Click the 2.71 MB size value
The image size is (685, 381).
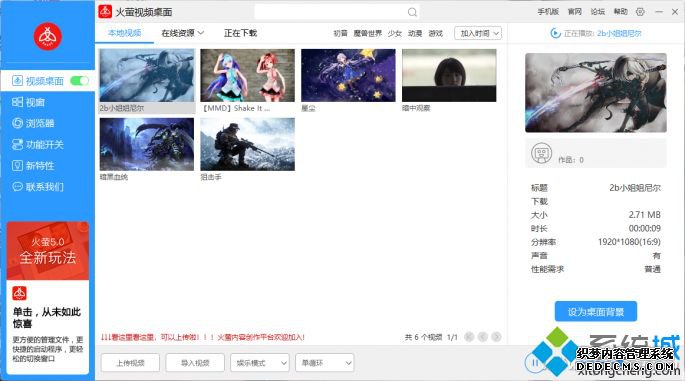tap(645, 215)
